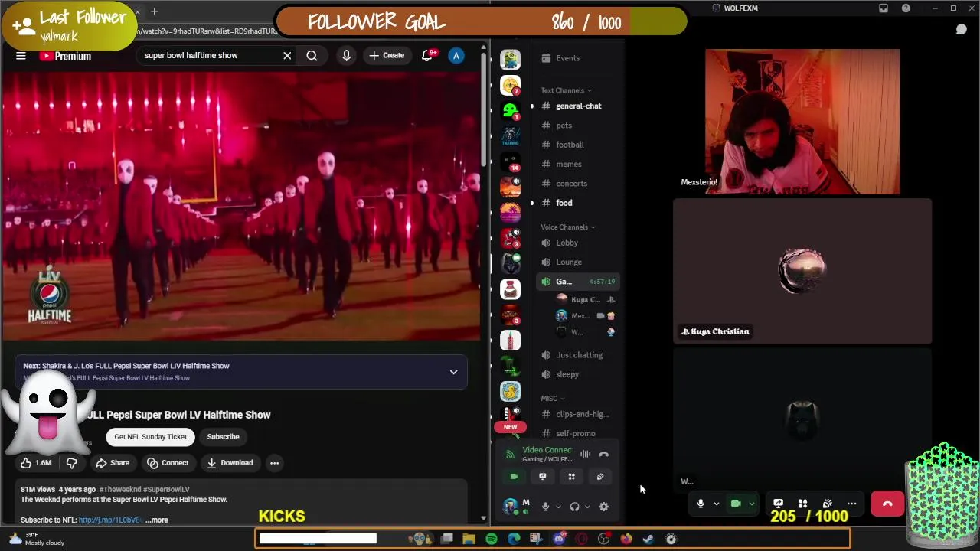Image resolution: width=980 pixels, height=551 pixels.
Task: Clear the YouTube search box text
Action: coord(287,55)
